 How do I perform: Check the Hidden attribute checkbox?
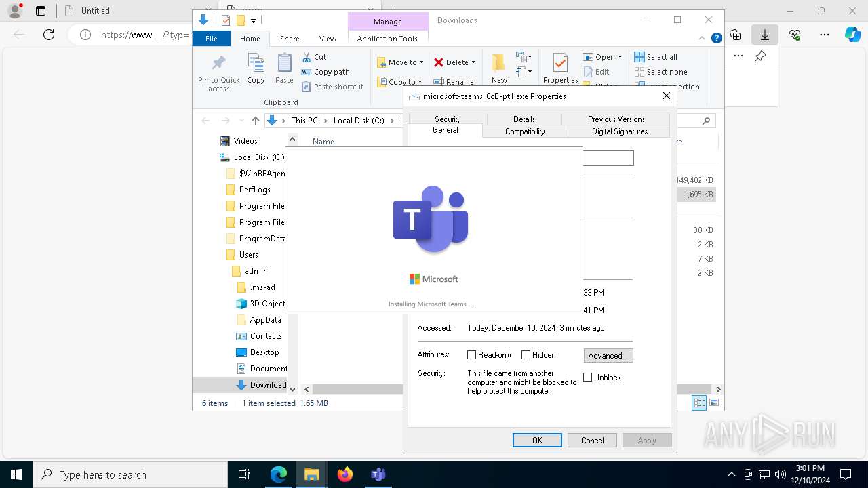[x=526, y=355]
